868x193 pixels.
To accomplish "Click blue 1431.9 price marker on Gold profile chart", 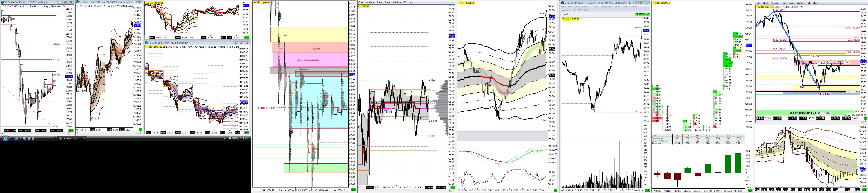I will pos(69,77).
